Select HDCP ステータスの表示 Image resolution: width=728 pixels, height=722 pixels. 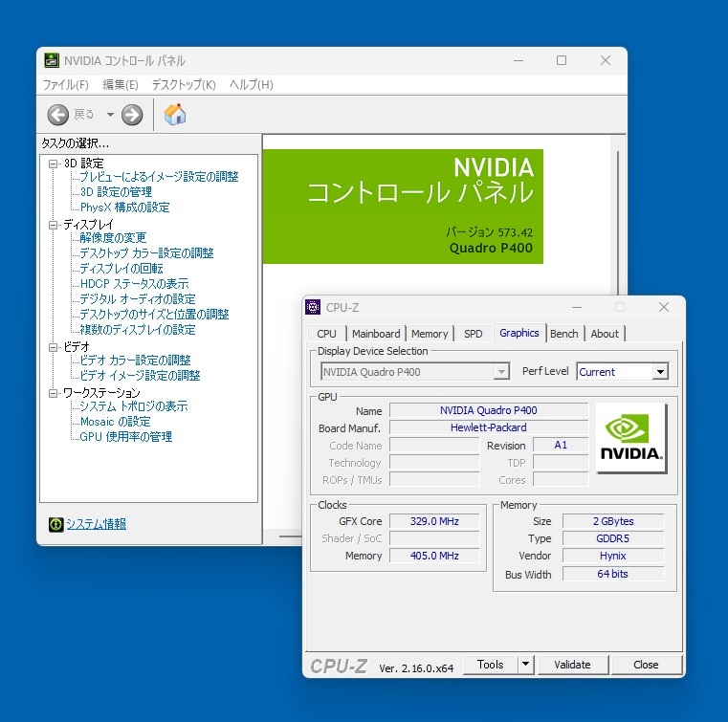pos(134,283)
